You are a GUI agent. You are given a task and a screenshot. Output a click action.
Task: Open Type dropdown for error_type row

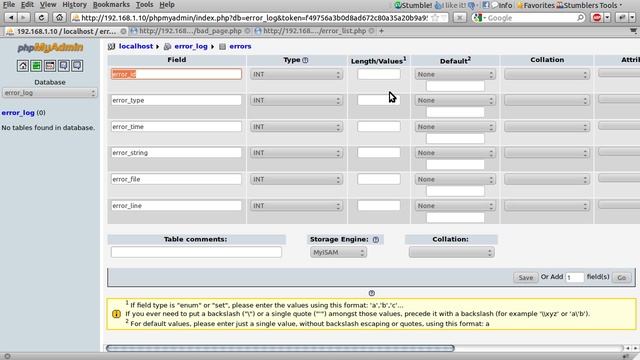click(x=296, y=100)
